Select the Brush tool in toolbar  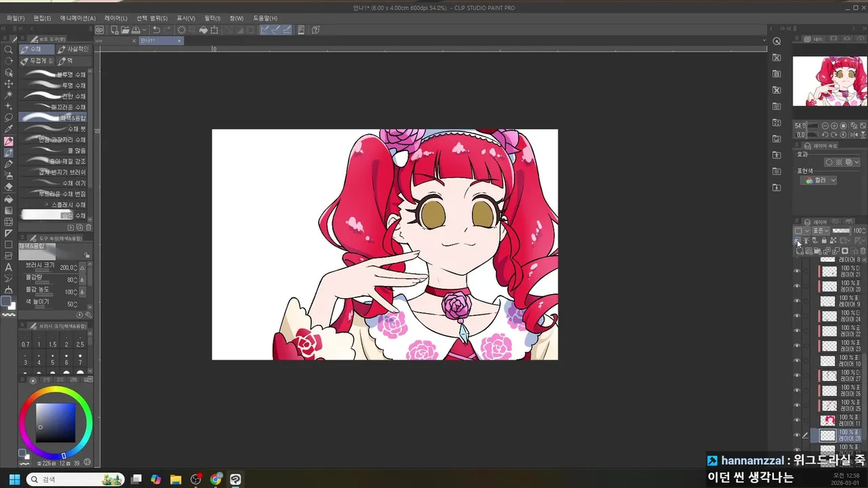click(9, 152)
